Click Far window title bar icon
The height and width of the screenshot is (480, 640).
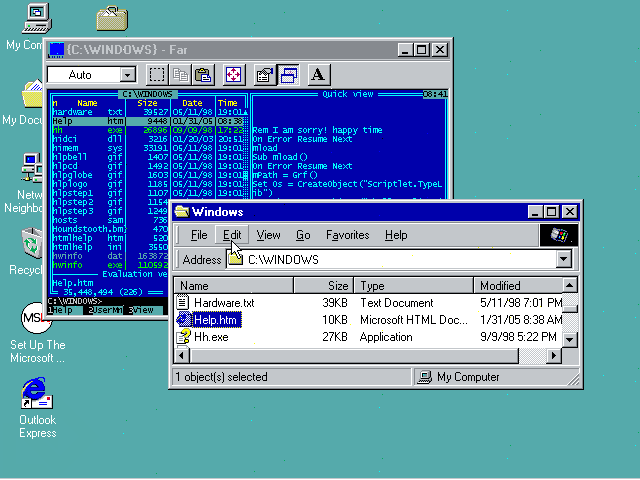(56, 50)
